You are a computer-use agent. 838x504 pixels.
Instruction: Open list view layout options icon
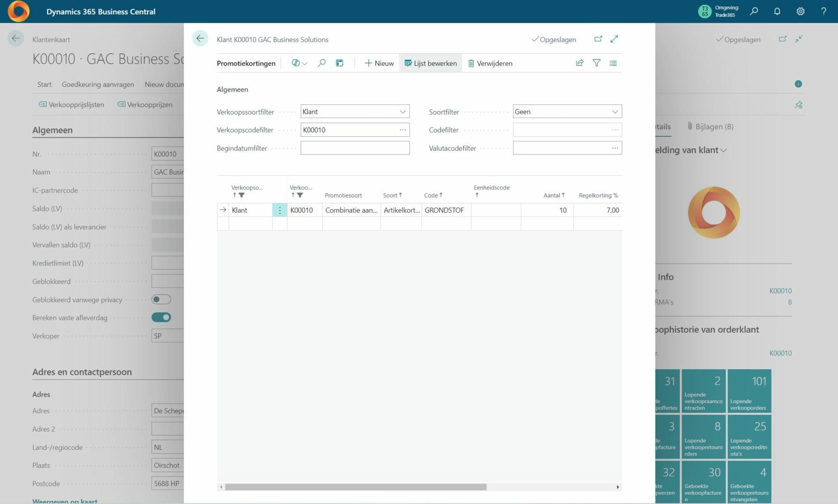tap(613, 63)
